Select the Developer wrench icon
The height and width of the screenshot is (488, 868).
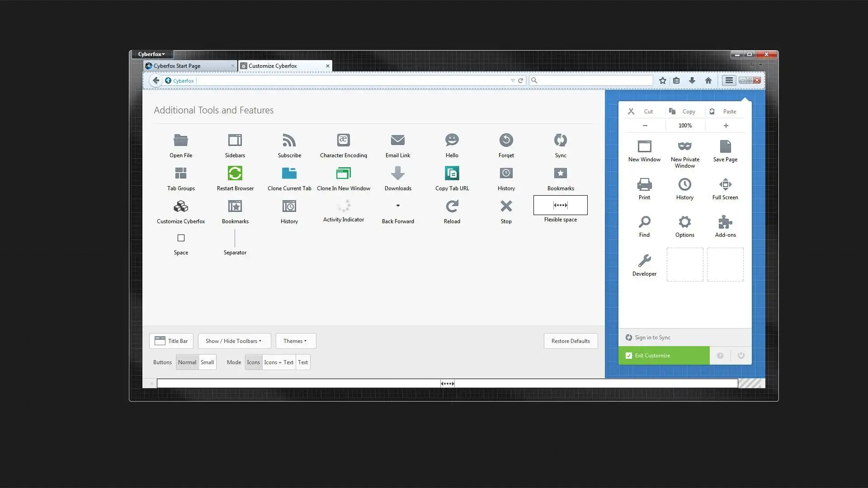[x=644, y=261]
